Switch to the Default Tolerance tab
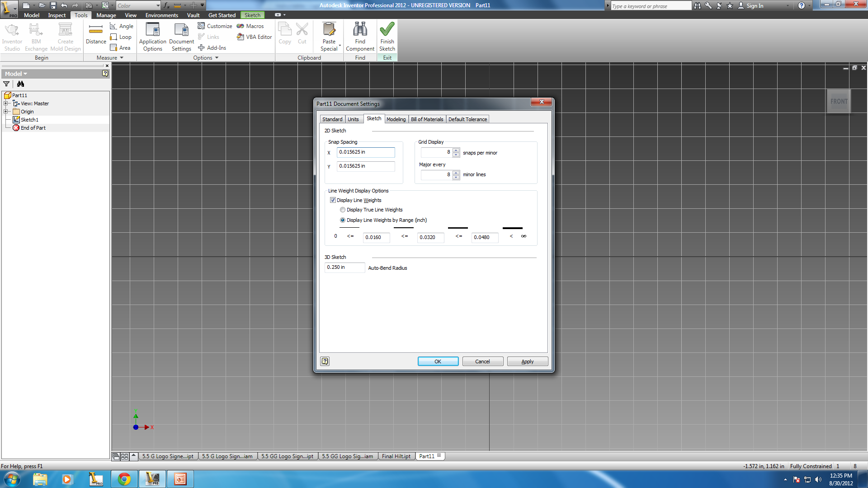Image resolution: width=868 pixels, height=488 pixels. point(467,119)
